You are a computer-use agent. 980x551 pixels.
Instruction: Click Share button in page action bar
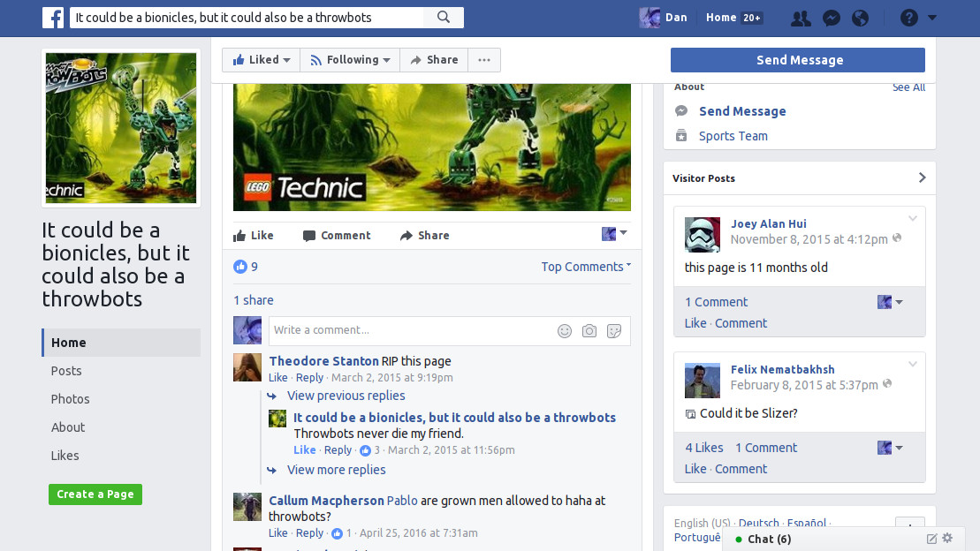tap(434, 60)
